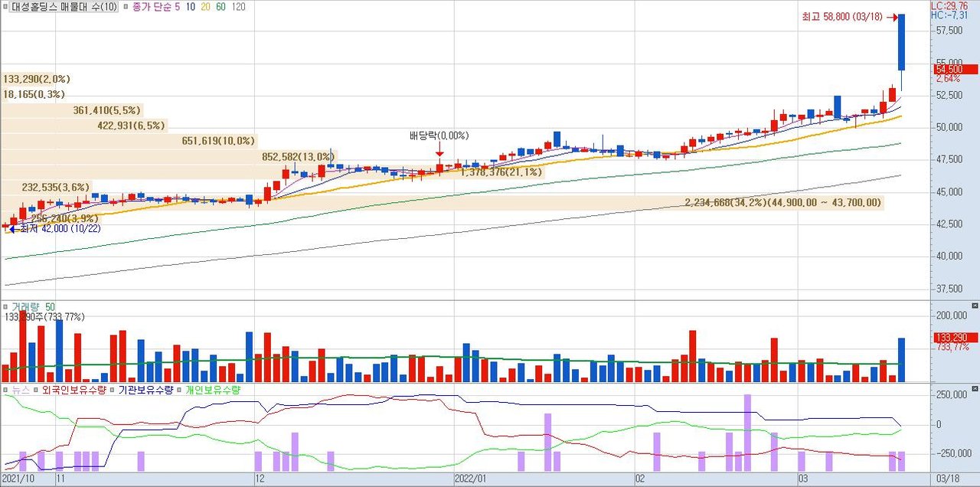The height and width of the screenshot is (487, 980).
Task: Click the 200,000 volume axis label
Action: (x=950, y=315)
